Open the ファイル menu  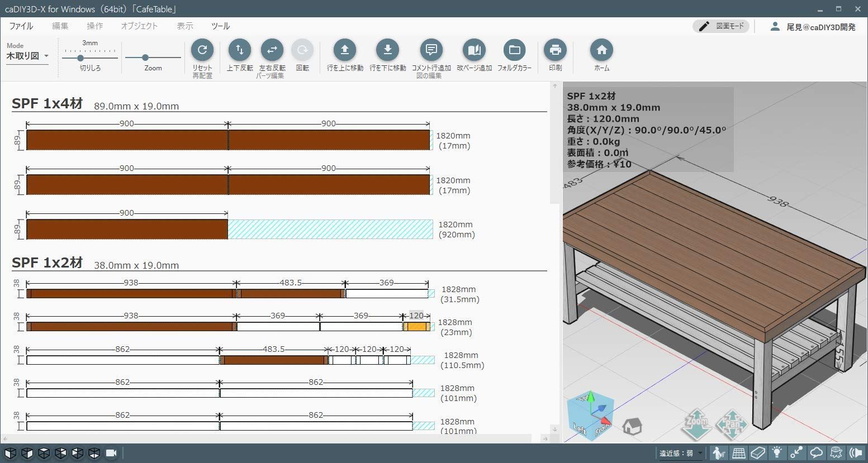pos(21,26)
